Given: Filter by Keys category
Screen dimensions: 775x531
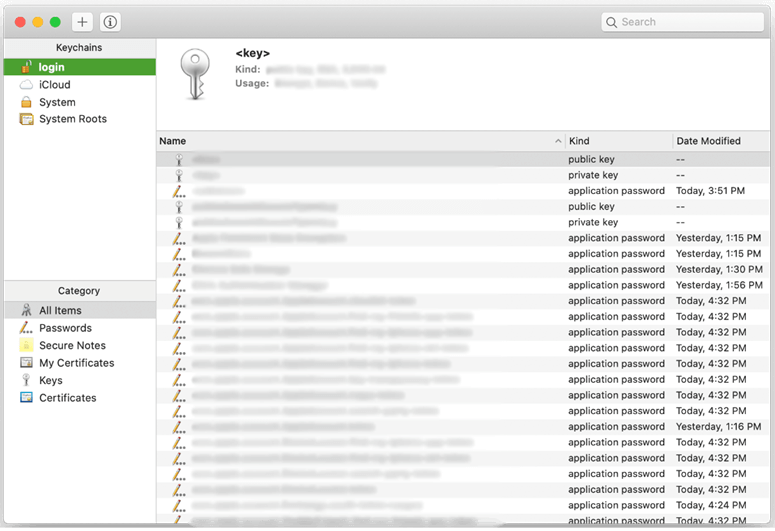Looking at the screenshot, I should (50, 380).
